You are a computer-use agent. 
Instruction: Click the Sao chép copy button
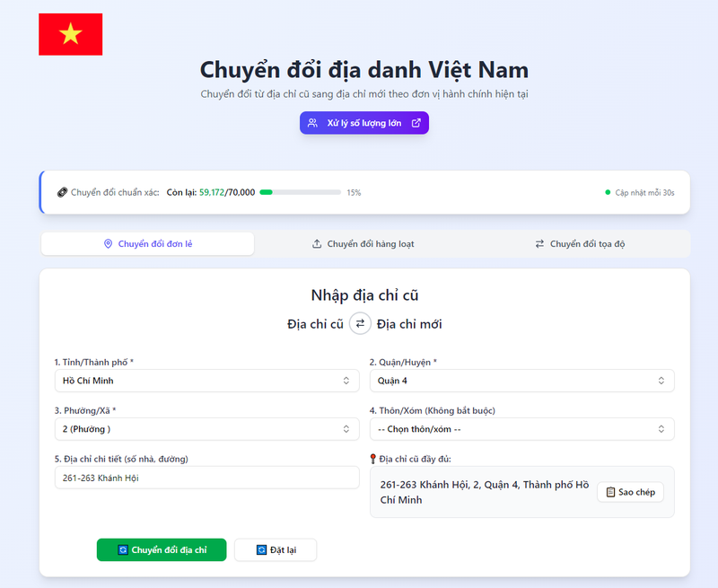631,492
